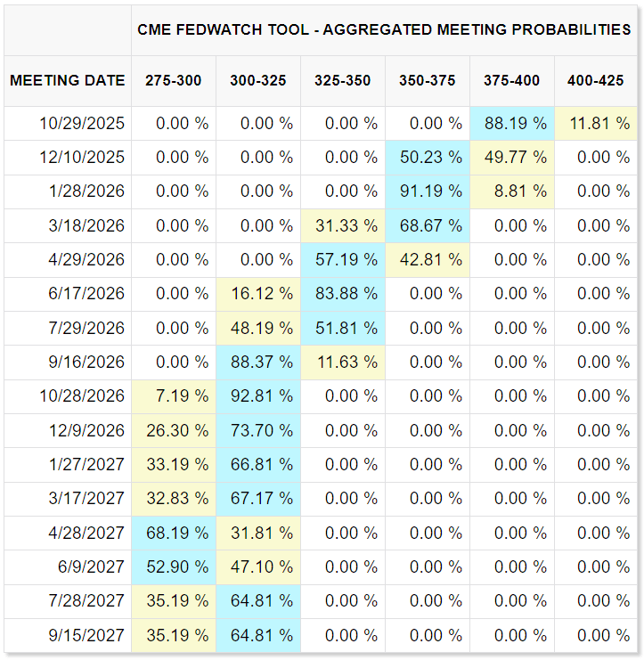Viewport: 644px width, 660px height.
Task: Select the 12/10/2025 meeting date cell
Action: [x=82, y=158]
